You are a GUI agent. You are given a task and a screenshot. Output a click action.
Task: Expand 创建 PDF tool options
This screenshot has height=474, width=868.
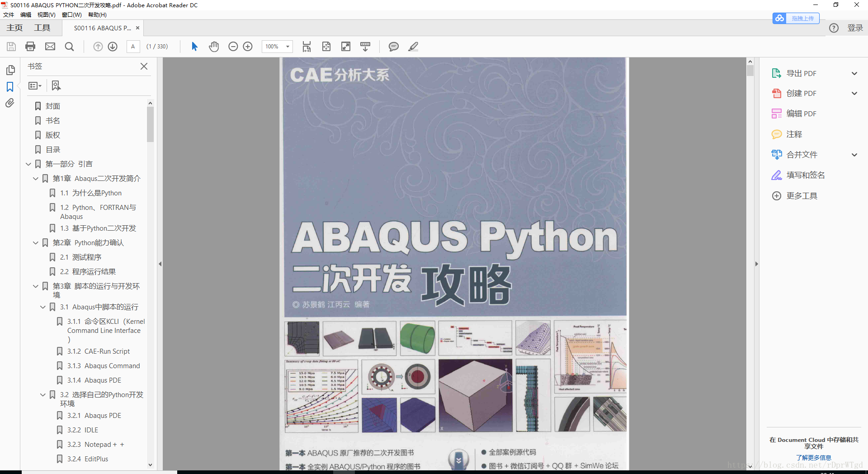pyautogui.click(x=854, y=93)
